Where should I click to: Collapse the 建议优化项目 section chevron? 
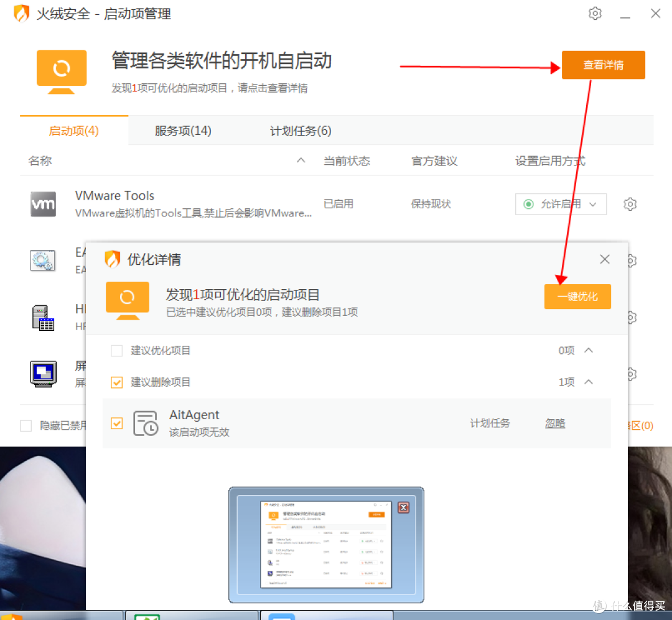(589, 351)
